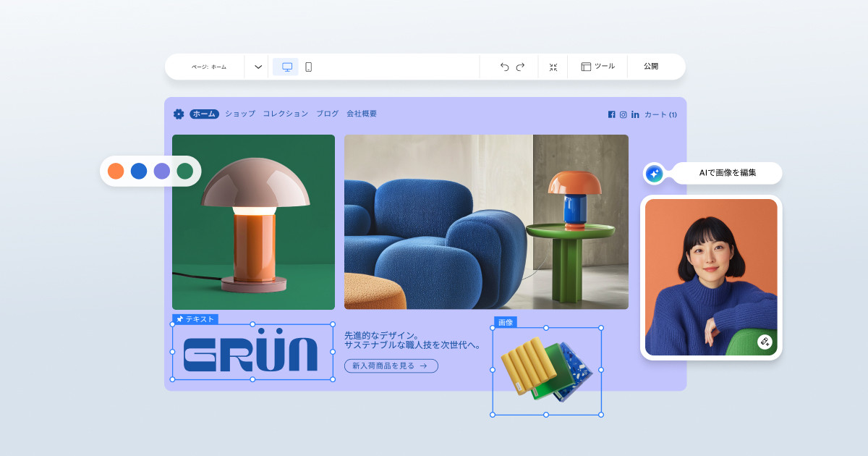Screen dimensions: 868x456
Task: Click the undo arrow icon
Action: pos(504,67)
